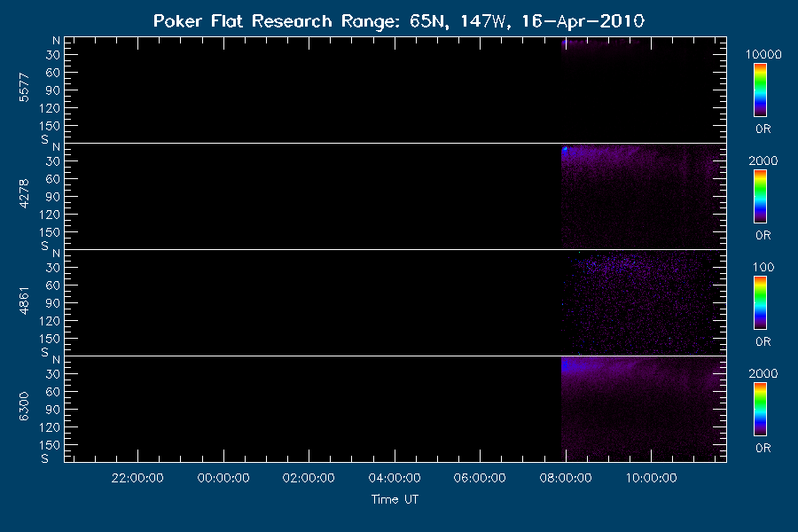Click the 100 color scale maximum
This screenshot has height=532, width=798.
pos(763,267)
